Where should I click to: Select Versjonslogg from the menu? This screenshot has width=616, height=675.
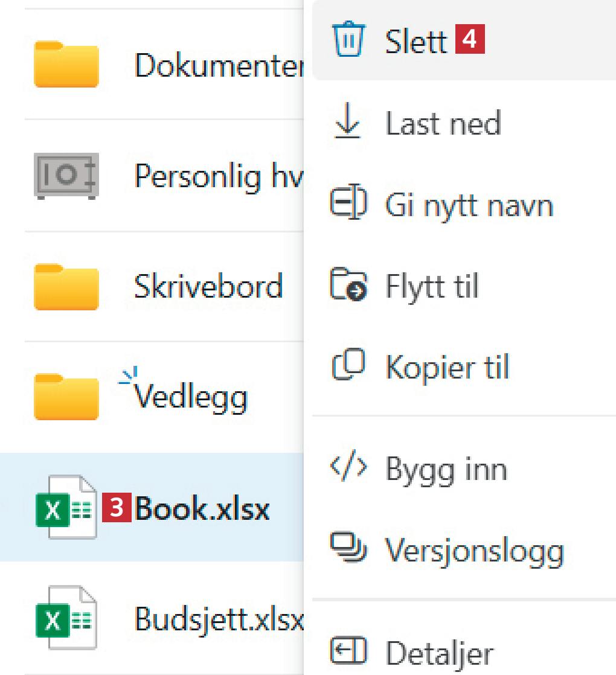tap(475, 550)
